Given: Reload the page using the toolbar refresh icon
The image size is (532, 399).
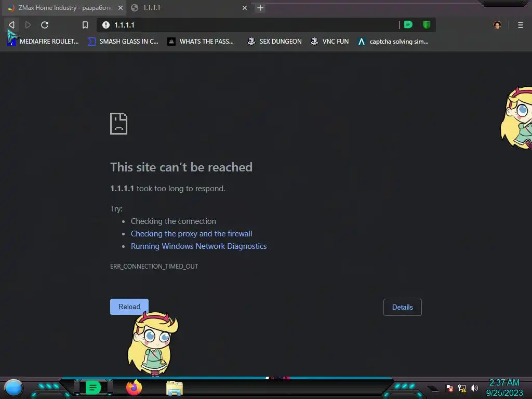Looking at the screenshot, I should 45,25.
